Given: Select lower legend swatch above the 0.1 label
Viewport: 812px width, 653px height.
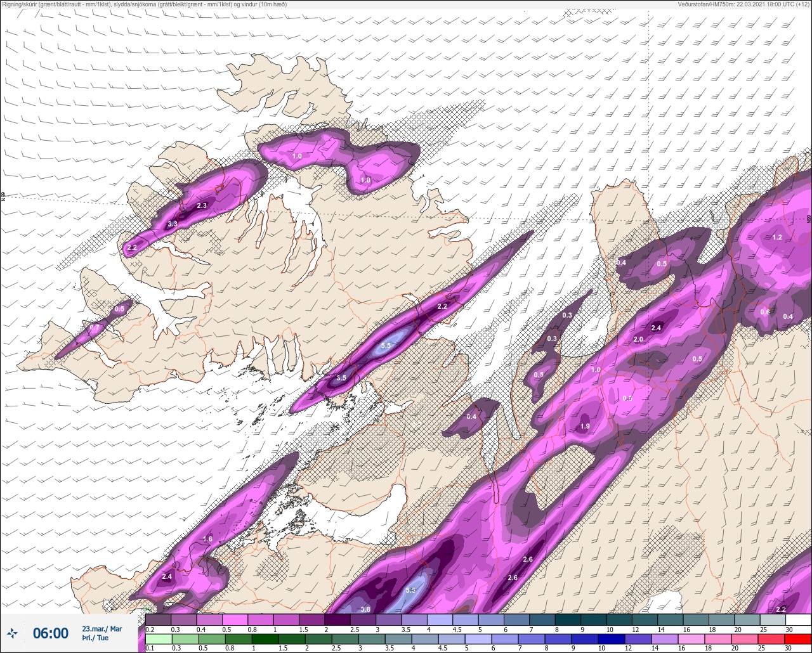Looking at the screenshot, I should click(x=158, y=638).
